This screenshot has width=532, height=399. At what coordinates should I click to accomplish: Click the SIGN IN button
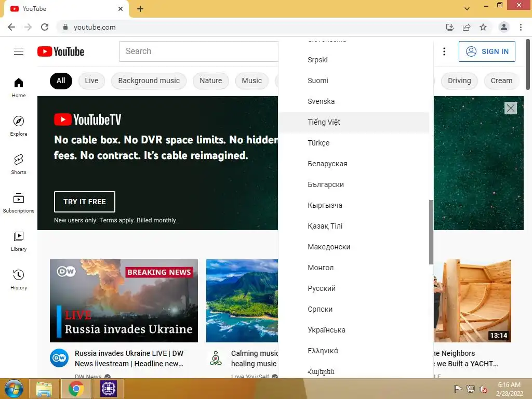pos(487,51)
